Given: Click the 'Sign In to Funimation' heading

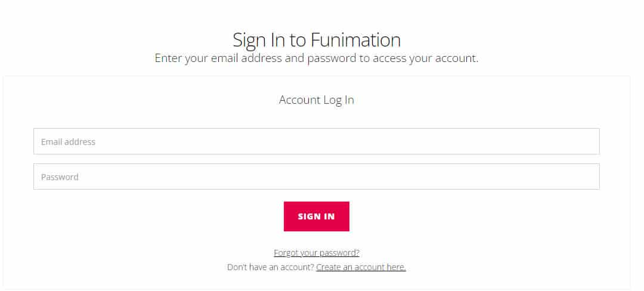Looking at the screenshot, I should pyautogui.click(x=316, y=40).
